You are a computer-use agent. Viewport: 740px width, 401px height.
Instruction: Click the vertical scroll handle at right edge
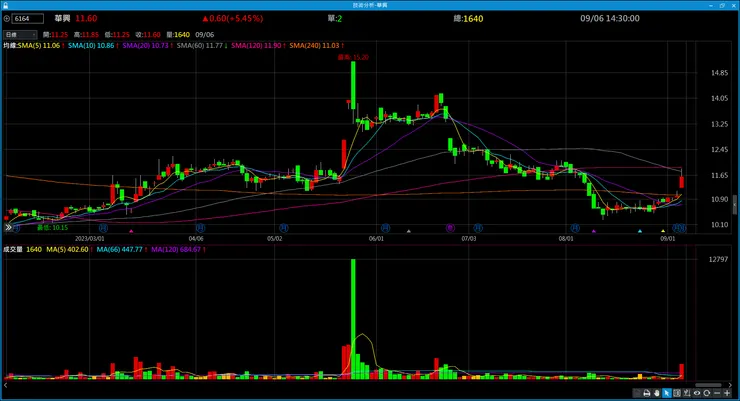coord(735,204)
